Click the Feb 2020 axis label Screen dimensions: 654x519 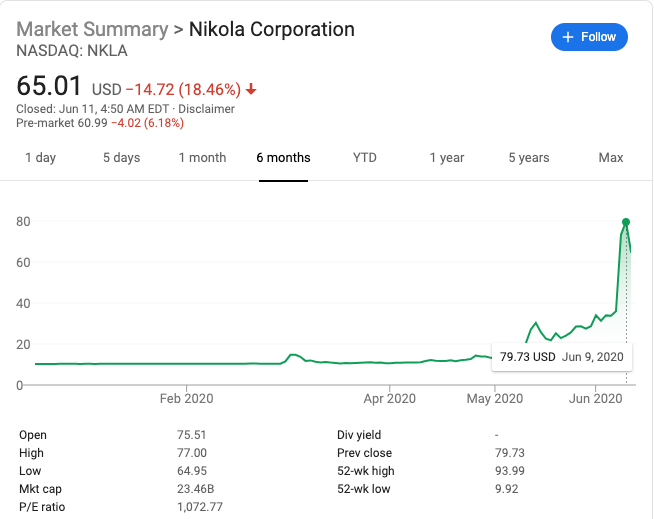[x=186, y=398]
